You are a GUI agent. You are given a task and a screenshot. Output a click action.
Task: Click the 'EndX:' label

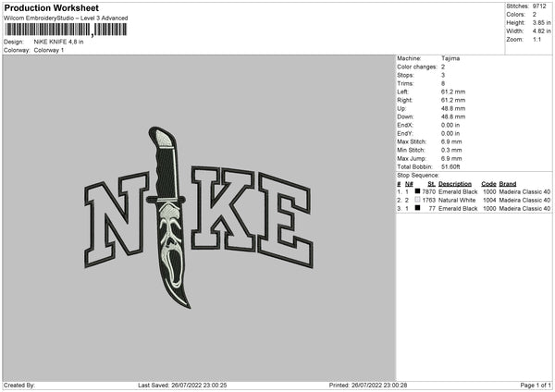(405, 125)
